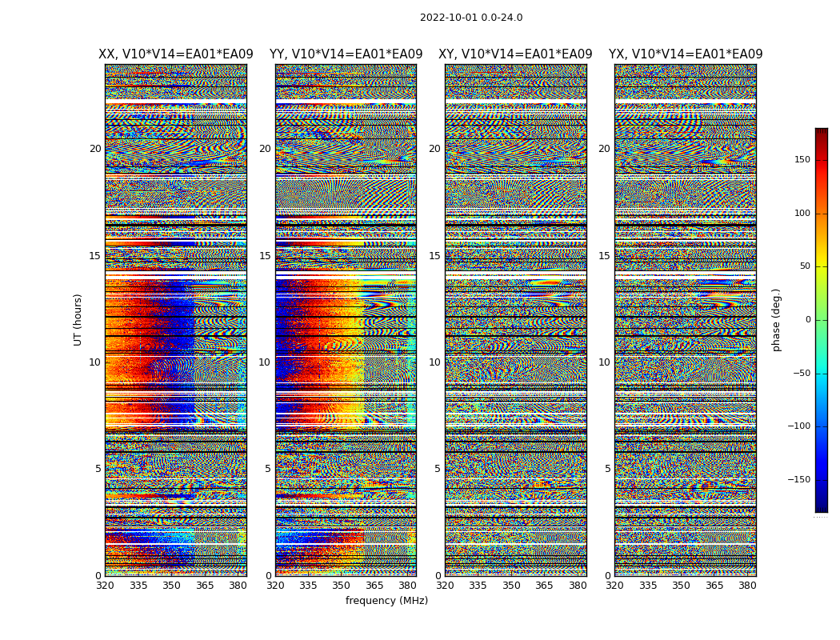Click the YX subplot title text
840x640 pixels.
click(685, 54)
